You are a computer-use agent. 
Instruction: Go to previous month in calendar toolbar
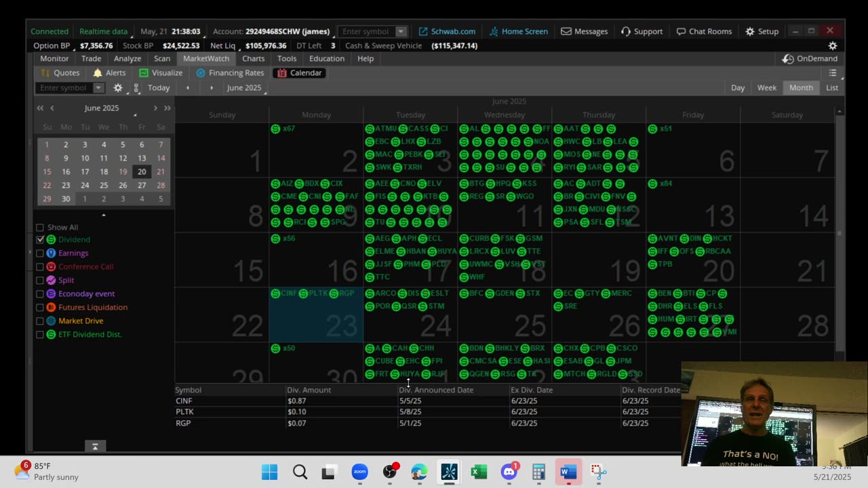tap(188, 88)
